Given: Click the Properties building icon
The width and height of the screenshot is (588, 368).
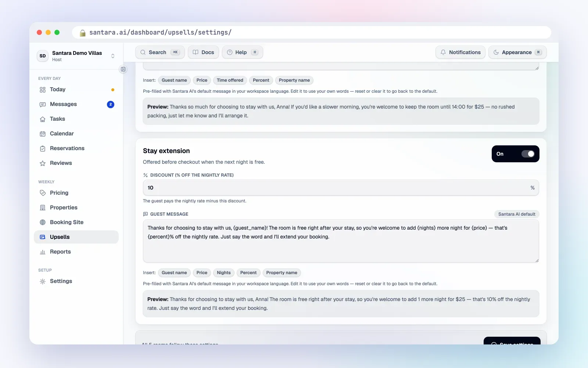Looking at the screenshot, I should click(43, 208).
